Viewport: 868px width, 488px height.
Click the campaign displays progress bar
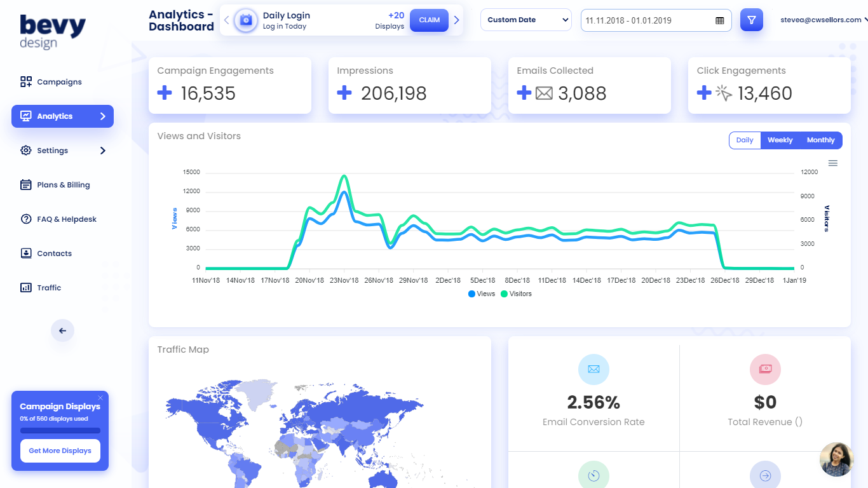(x=60, y=430)
